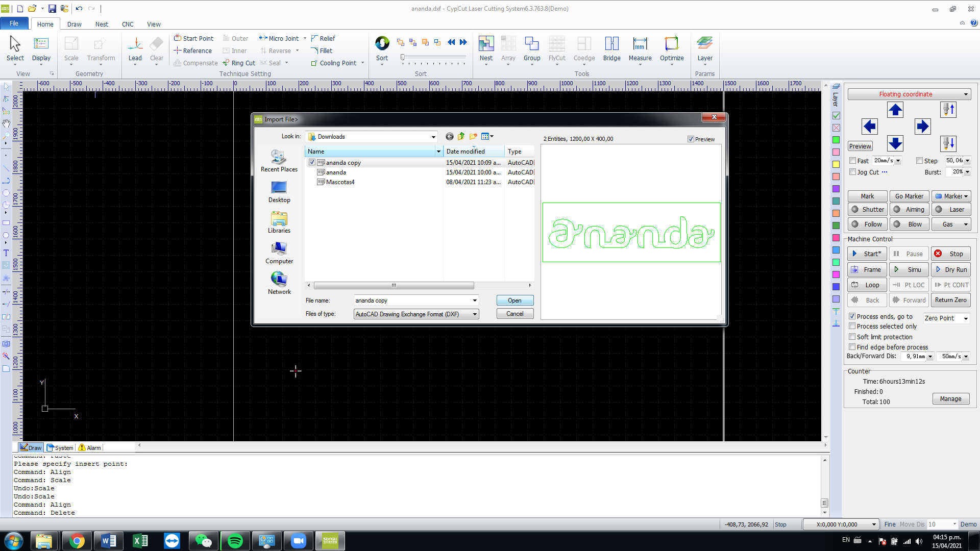The image size is (980, 551).
Task: Expand the Floating coordinate dropdown
Action: pos(965,94)
